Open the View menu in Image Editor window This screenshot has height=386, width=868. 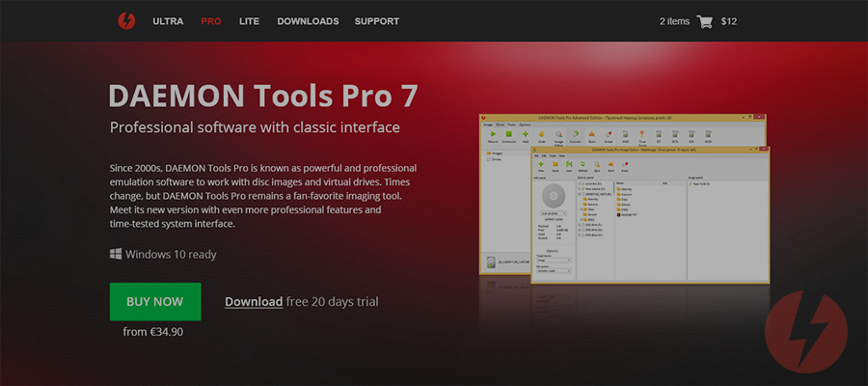tap(562, 155)
